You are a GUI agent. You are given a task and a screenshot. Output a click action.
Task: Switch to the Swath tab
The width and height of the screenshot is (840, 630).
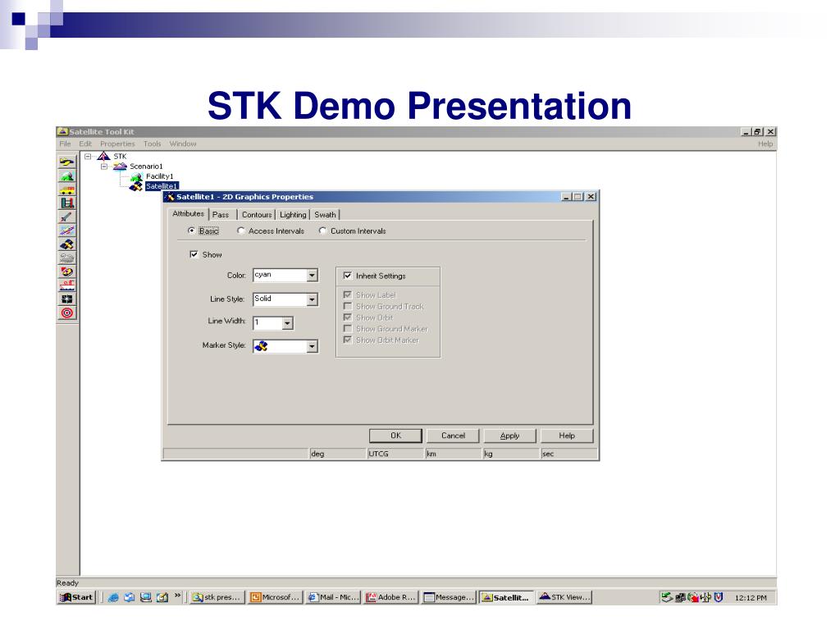pos(325,214)
